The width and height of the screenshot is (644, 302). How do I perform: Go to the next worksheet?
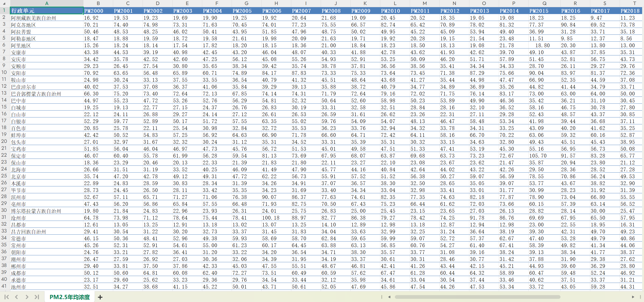(x=27, y=297)
